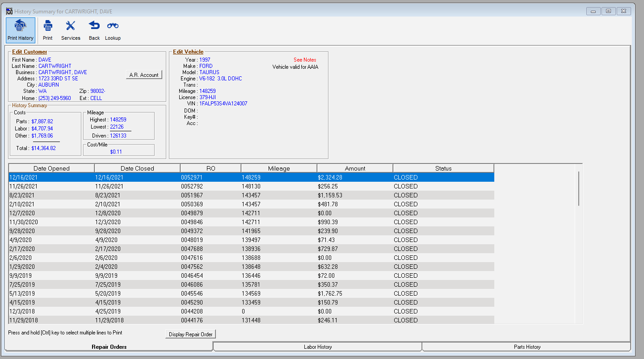Open Services from the toolbar
The height and width of the screenshot is (359, 644).
pyautogui.click(x=71, y=30)
